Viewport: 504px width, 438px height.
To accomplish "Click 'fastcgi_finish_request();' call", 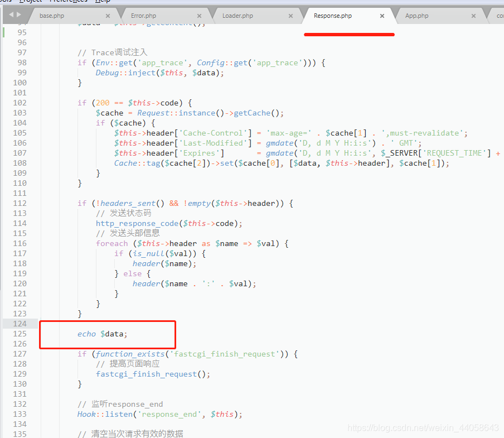I will pos(153,374).
